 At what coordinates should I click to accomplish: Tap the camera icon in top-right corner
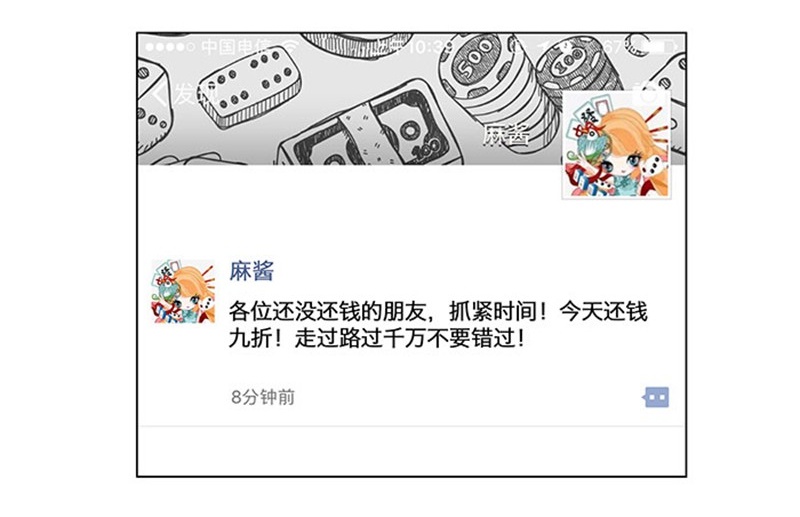(x=649, y=94)
